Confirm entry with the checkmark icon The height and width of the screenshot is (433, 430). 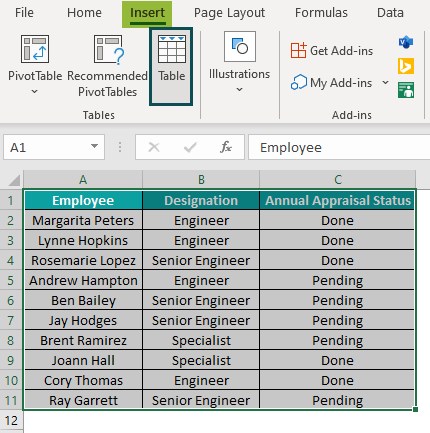pyautogui.click(x=190, y=147)
